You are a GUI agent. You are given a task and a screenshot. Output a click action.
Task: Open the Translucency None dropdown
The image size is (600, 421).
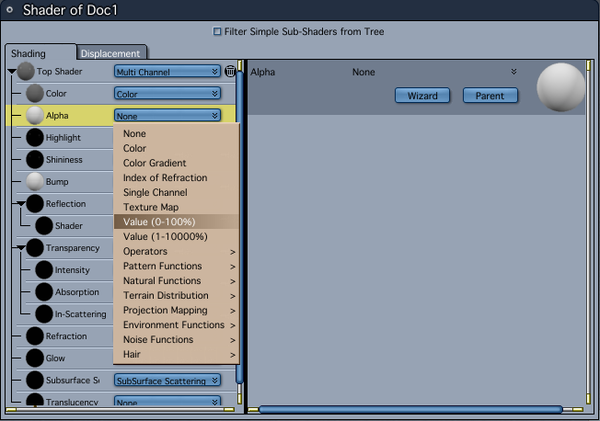[167, 401]
